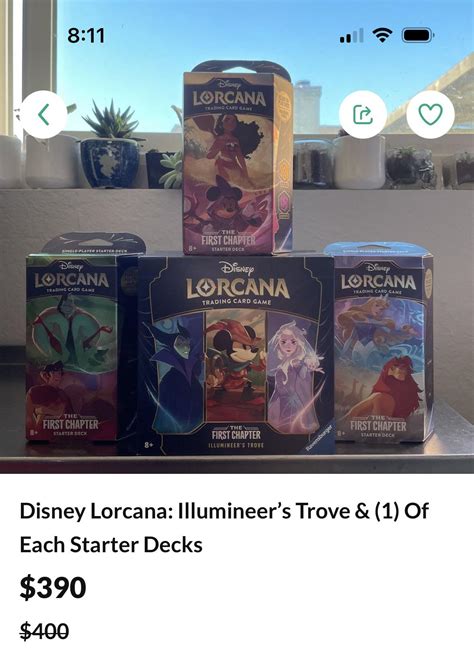
Task: Open the Illumineer's Trove listing title
Action: pyautogui.click(x=224, y=528)
